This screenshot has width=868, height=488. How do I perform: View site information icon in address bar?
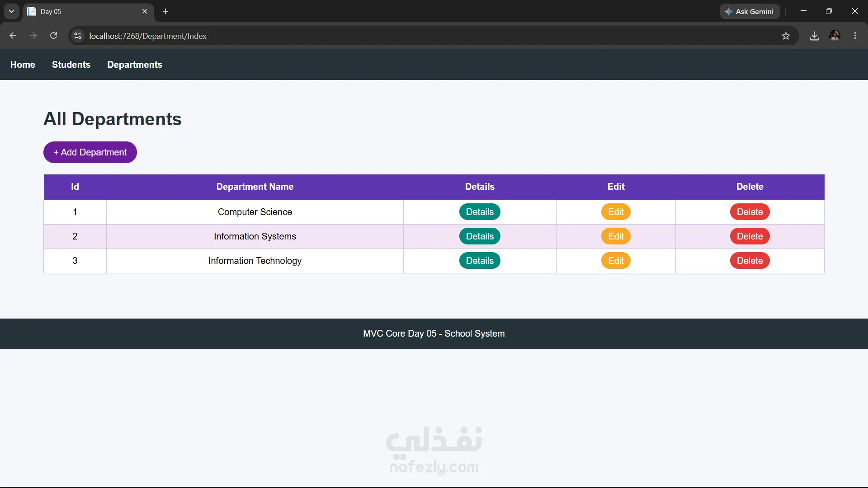[78, 36]
